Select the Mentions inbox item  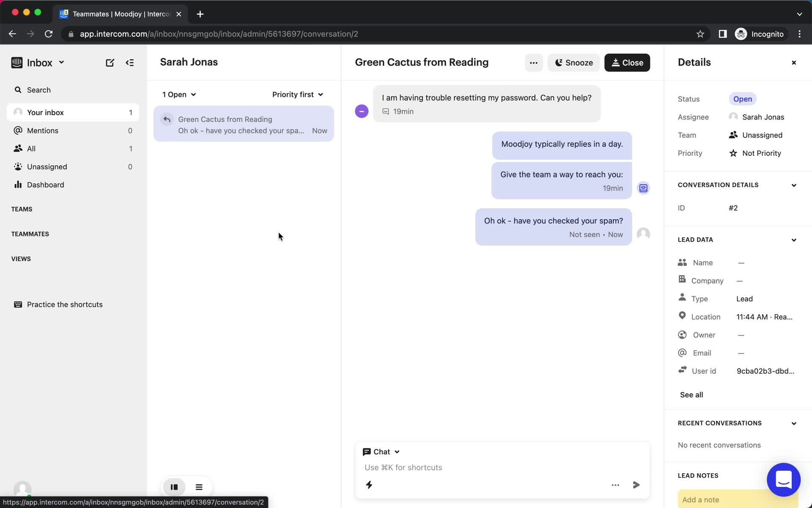tap(43, 130)
